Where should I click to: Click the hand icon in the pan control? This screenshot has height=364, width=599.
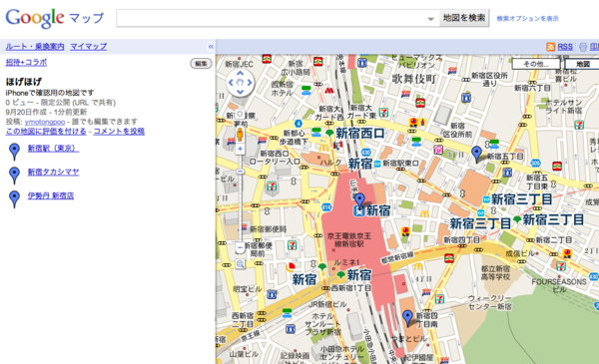point(240,83)
